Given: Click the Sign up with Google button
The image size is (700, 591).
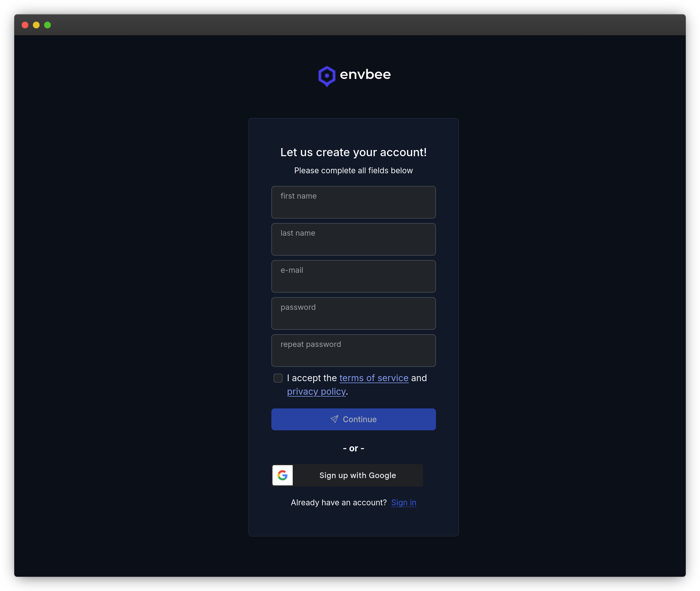Looking at the screenshot, I should 347,475.
